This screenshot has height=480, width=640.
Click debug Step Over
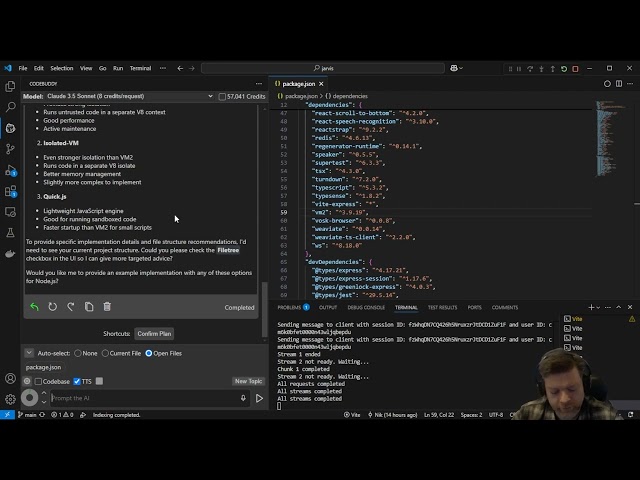[x=530, y=69]
